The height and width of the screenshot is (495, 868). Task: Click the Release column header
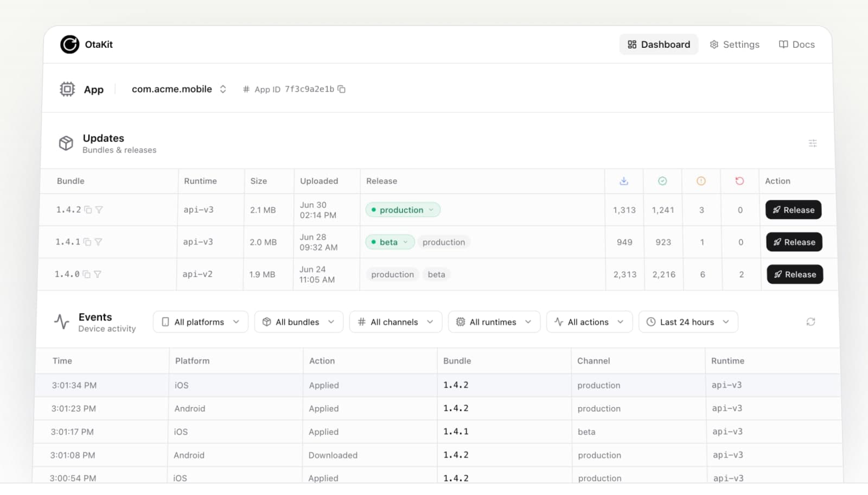point(381,181)
